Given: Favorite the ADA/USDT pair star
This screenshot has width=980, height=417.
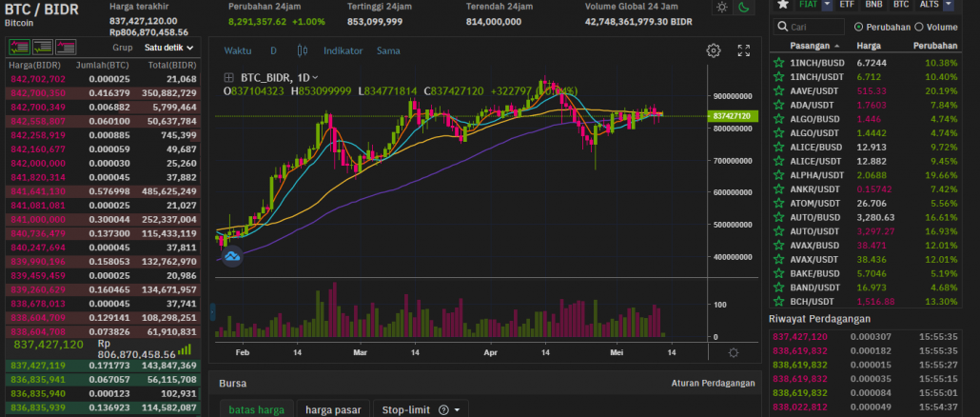Looking at the screenshot, I should click(x=778, y=105).
